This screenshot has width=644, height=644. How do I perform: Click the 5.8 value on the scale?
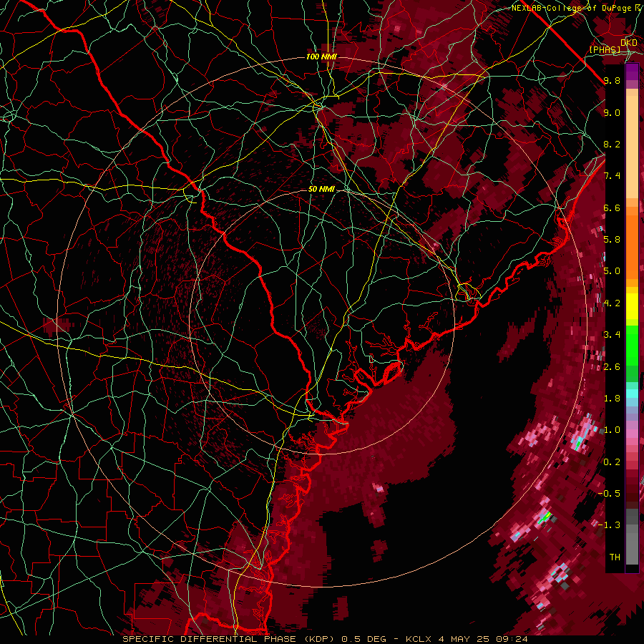(612, 240)
